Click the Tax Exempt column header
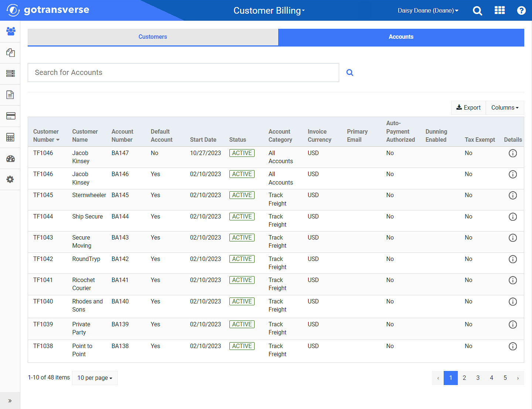The image size is (532, 409). (x=480, y=140)
